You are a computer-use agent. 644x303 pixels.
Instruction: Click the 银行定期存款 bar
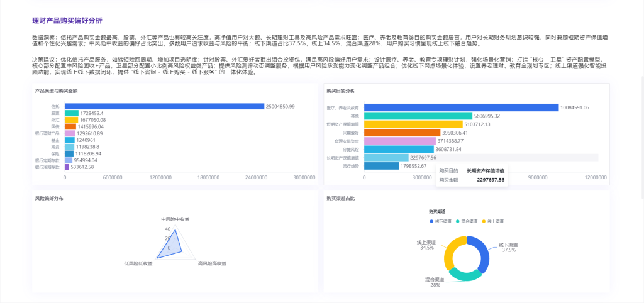pos(69,160)
